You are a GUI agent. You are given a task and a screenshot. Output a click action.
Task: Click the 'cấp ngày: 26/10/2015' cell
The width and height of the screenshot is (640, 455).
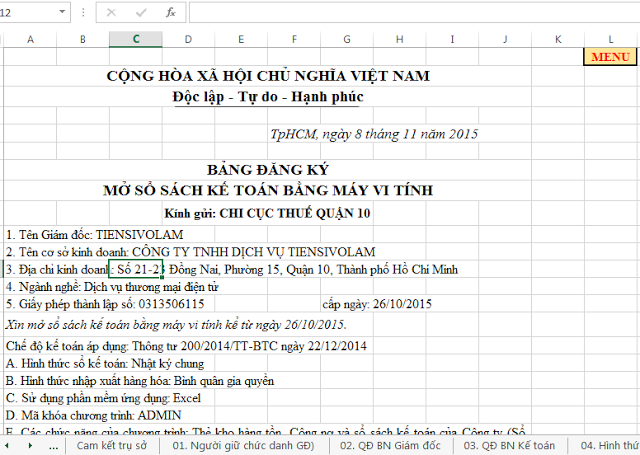point(376,304)
